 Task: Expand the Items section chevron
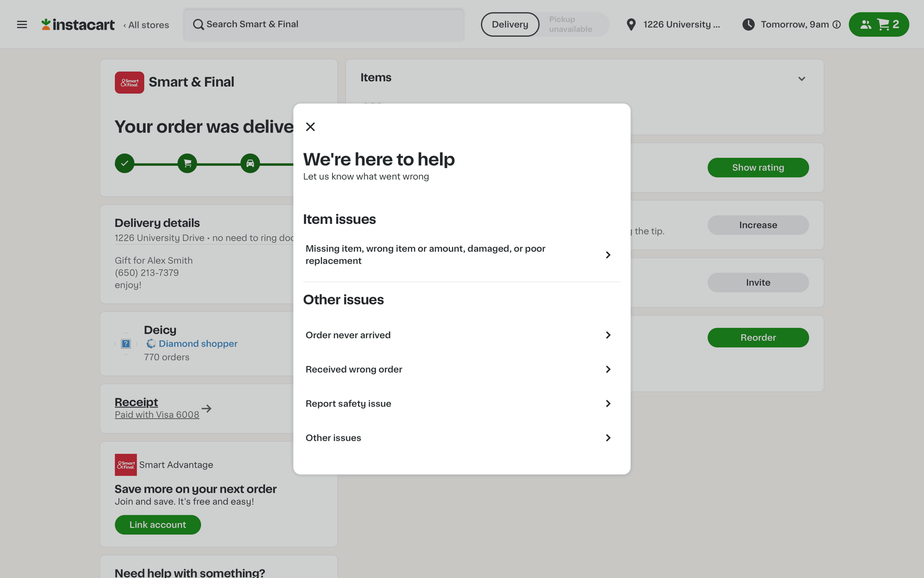pos(801,79)
